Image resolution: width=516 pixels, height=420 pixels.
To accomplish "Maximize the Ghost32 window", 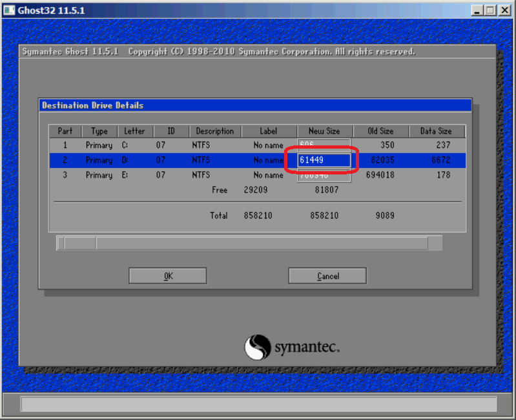I will click(490, 10).
